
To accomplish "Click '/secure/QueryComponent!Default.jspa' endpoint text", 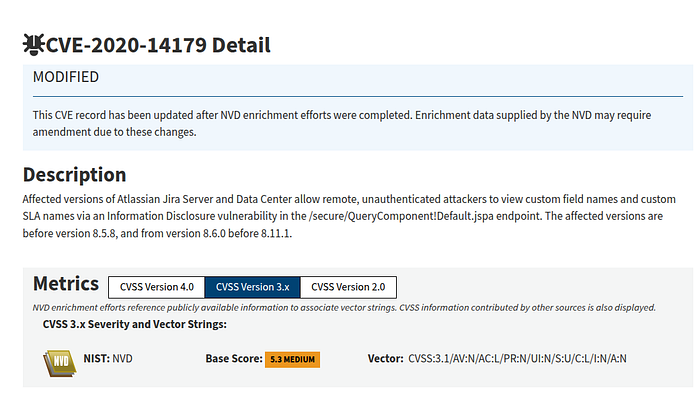I will 401,216.
